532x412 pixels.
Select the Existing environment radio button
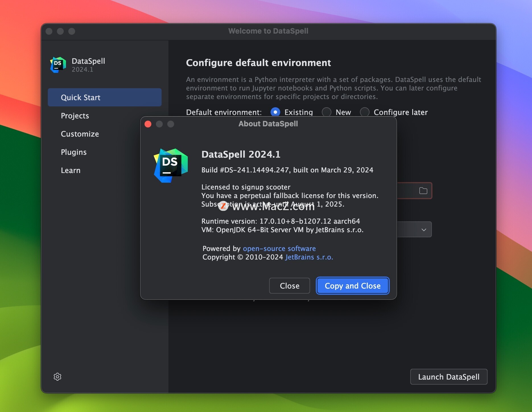[x=275, y=112]
